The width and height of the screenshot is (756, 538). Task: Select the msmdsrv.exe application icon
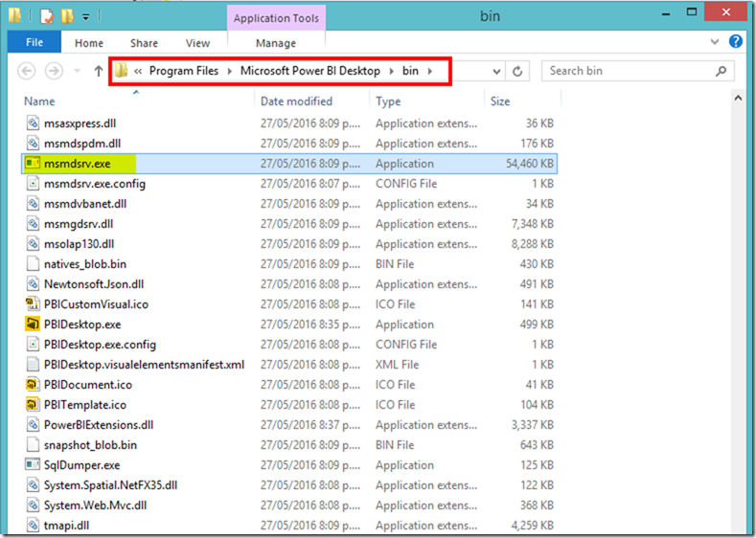33,164
